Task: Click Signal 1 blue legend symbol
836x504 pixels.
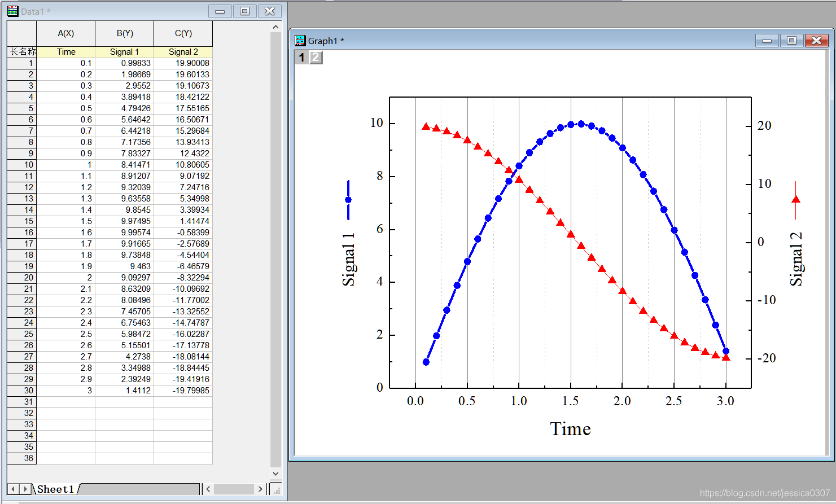Action: click(348, 200)
